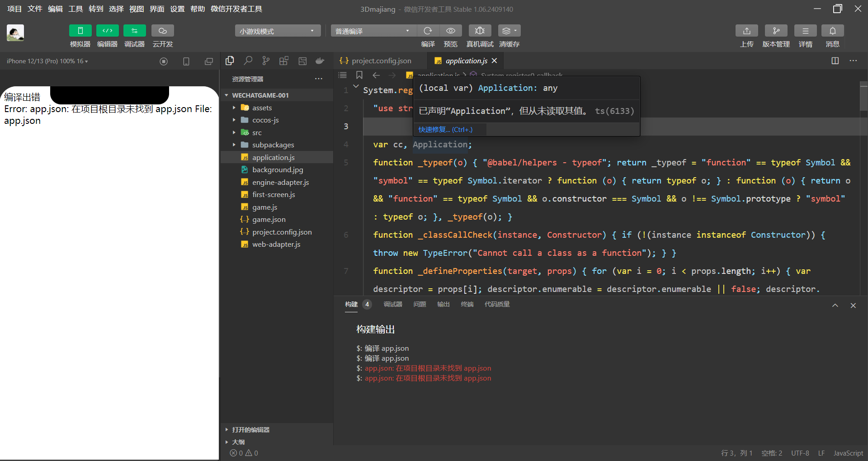This screenshot has width=868, height=461.
Task: Toggle the Debugger (调试器) panel button
Action: 135,31
